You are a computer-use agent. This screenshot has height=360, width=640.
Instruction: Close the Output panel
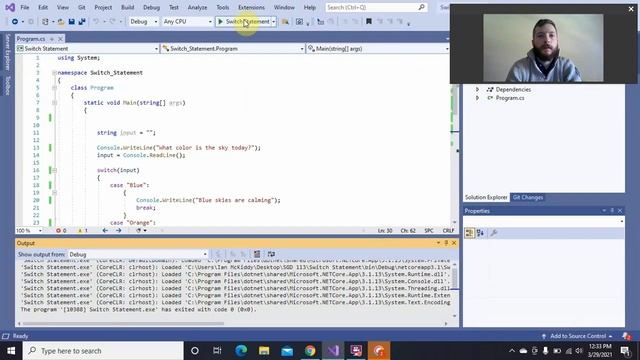(x=454, y=243)
